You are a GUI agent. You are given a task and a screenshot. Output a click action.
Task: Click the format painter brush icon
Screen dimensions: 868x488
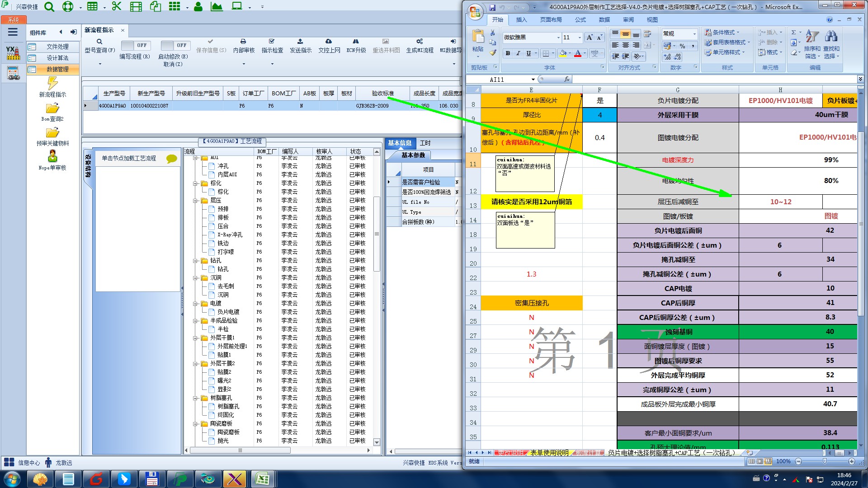pos(493,53)
